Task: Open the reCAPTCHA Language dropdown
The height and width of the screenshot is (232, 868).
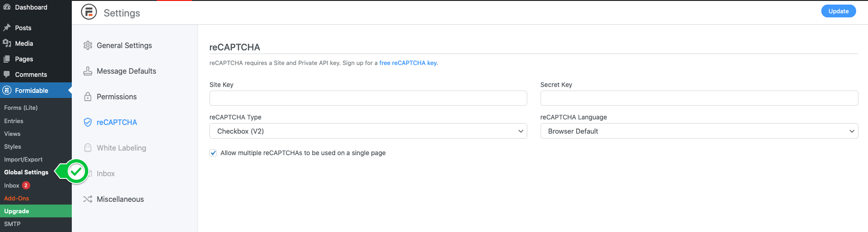Action: [x=699, y=131]
